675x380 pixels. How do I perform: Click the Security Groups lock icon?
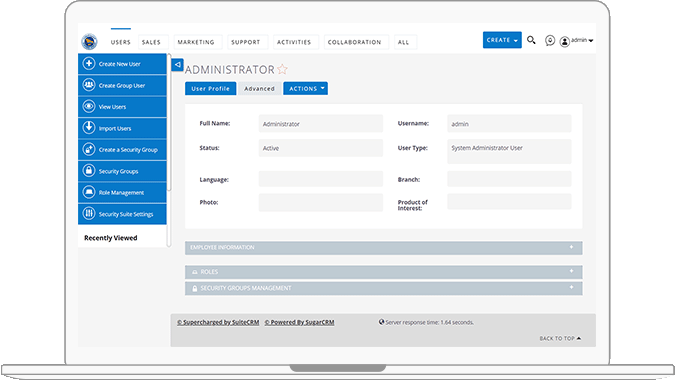pyautogui.click(x=89, y=171)
